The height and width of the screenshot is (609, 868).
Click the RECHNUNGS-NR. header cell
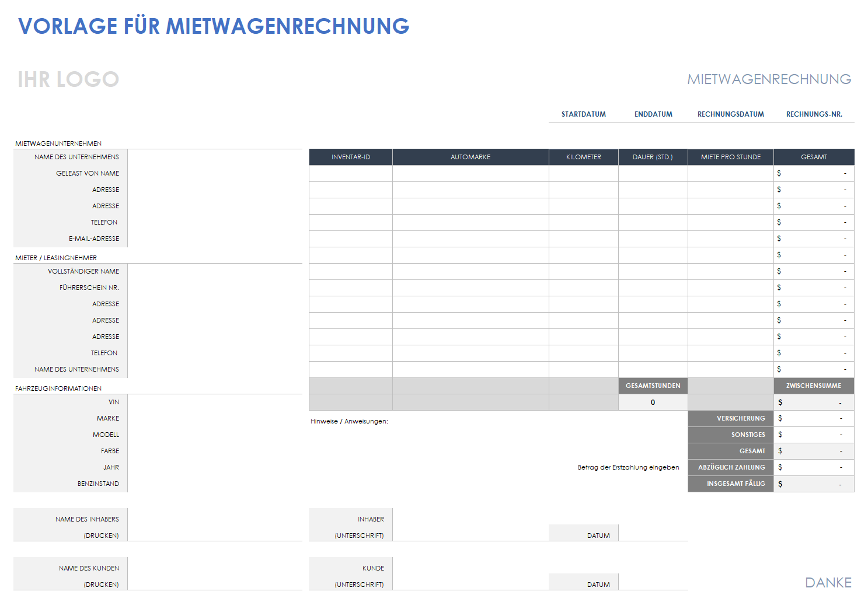tap(814, 114)
